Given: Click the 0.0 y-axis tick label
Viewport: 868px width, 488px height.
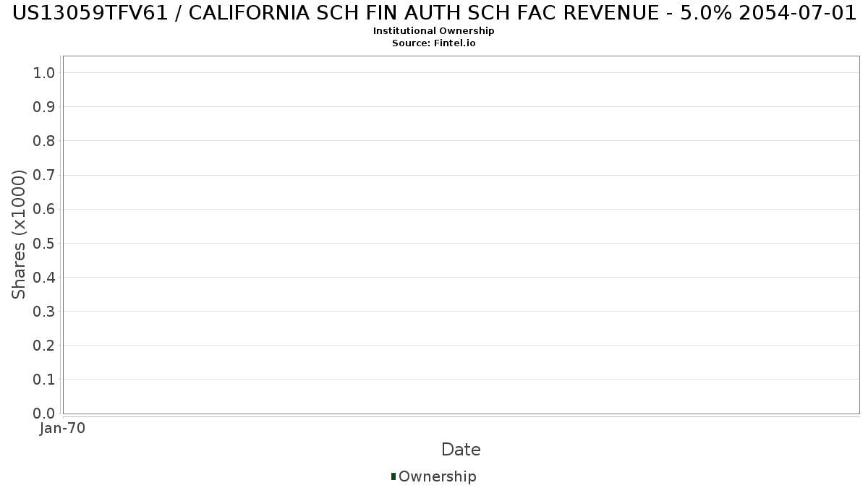Looking at the screenshot, I should click(x=44, y=414).
